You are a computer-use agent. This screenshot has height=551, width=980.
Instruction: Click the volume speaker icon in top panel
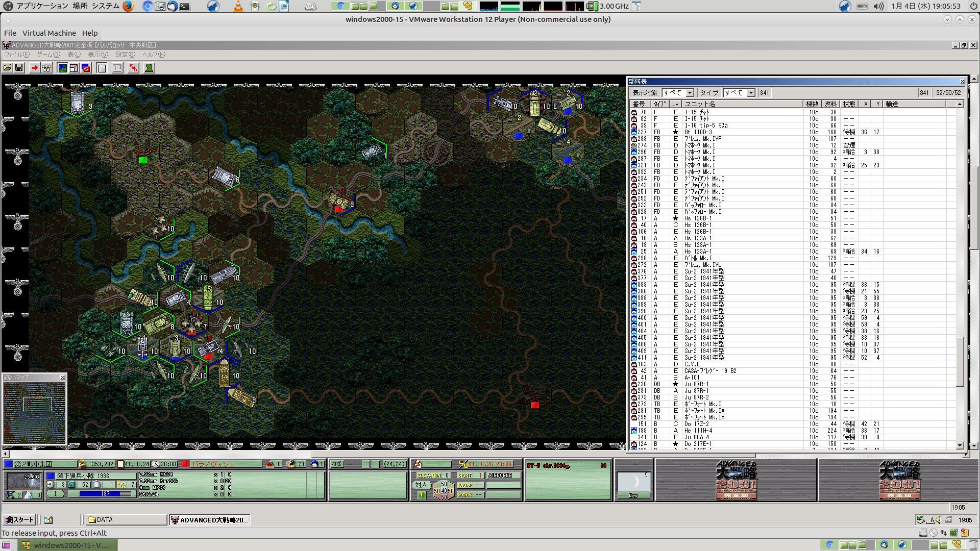(x=878, y=6)
